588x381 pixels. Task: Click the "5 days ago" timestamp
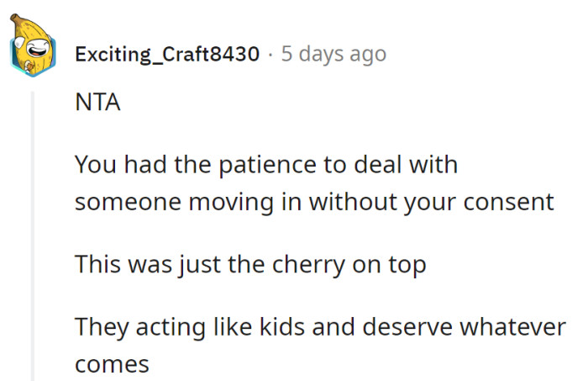[x=333, y=55]
